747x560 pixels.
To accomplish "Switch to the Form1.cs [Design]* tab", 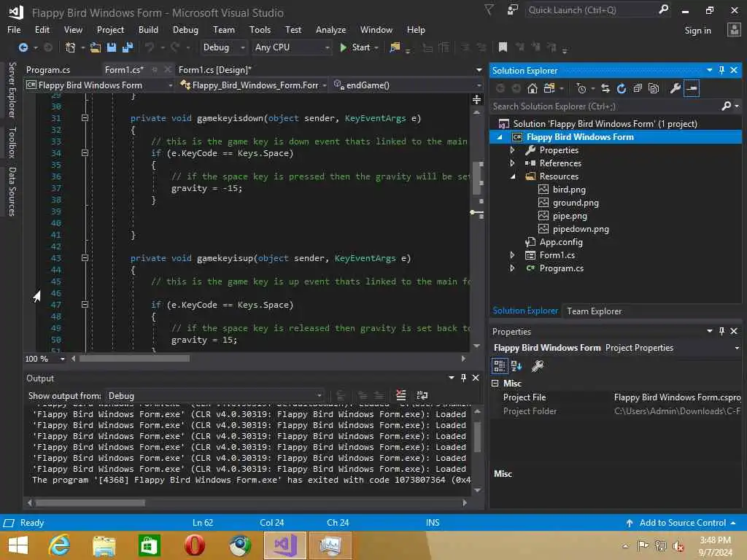I will click(215, 70).
